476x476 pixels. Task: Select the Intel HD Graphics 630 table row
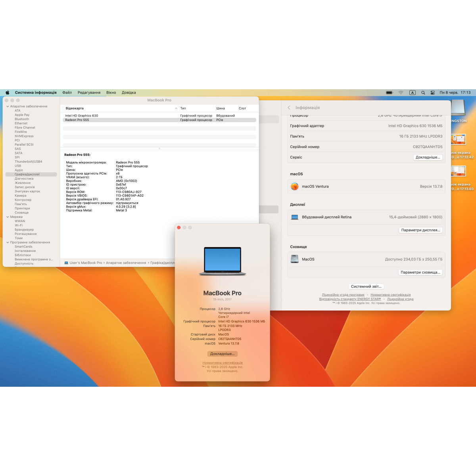[x=159, y=116]
